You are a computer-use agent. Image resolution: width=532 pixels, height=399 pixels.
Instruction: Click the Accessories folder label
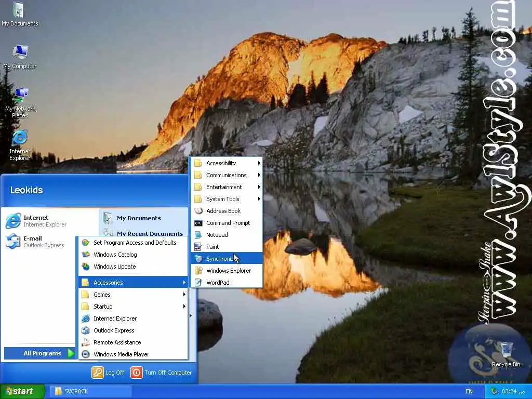pyautogui.click(x=108, y=283)
